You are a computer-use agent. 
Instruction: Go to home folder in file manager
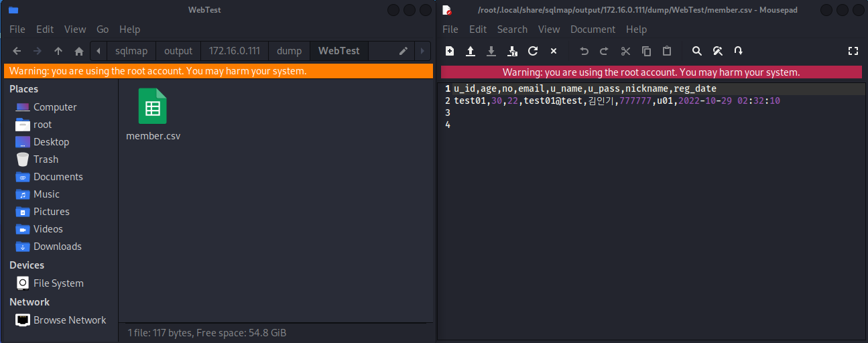coord(79,51)
